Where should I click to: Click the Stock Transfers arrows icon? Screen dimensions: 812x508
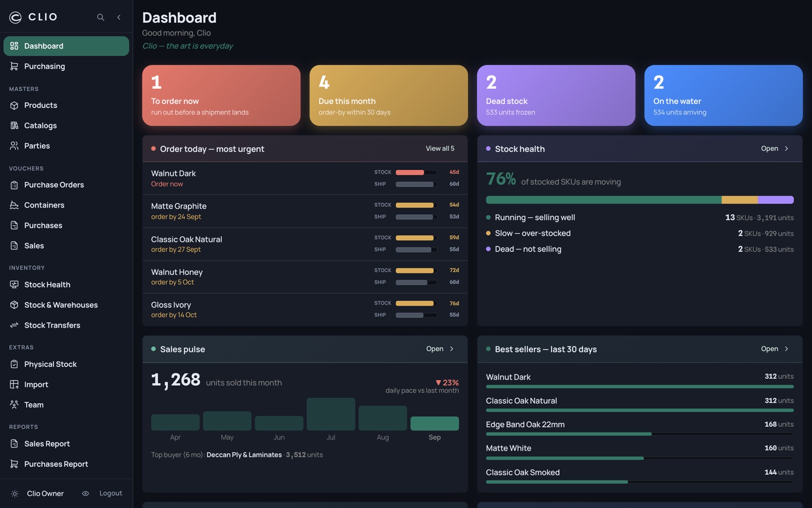pos(14,325)
